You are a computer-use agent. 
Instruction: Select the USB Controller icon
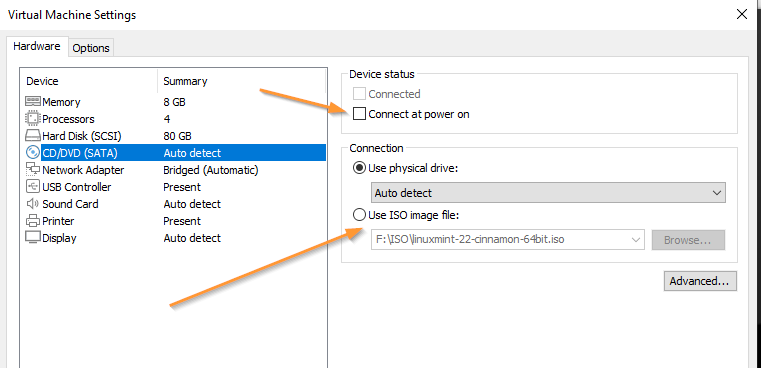point(33,187)
